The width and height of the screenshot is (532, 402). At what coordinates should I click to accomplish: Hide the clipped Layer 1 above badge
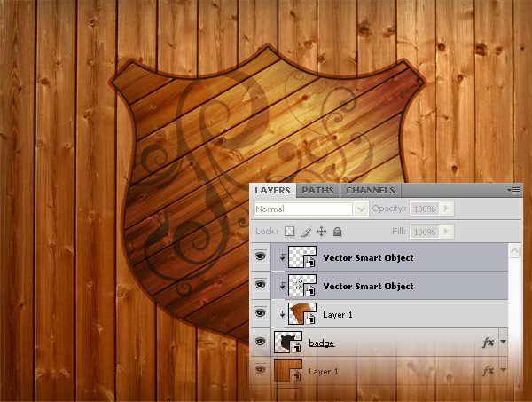pyautogui.click(x=260, y=313)
